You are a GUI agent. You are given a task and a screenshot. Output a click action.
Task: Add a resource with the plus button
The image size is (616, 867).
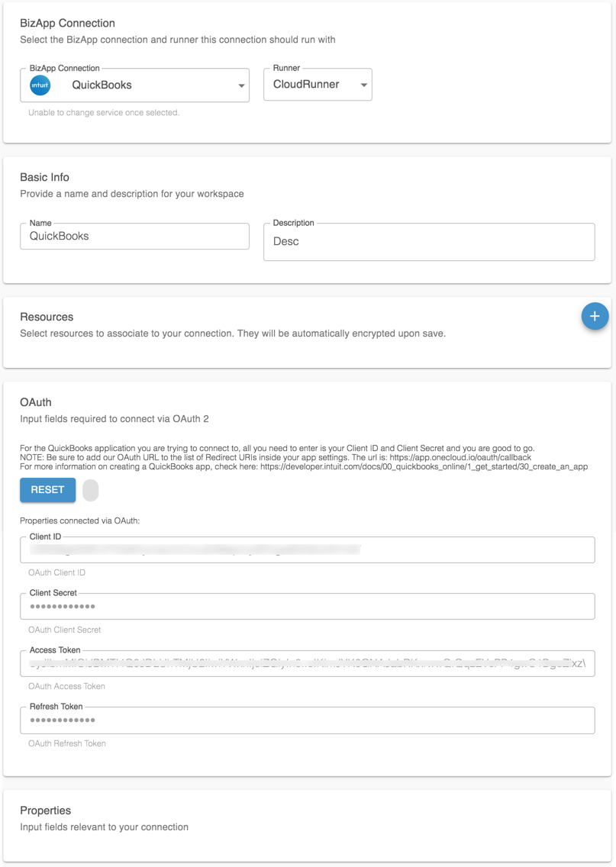tap(595, 316)
